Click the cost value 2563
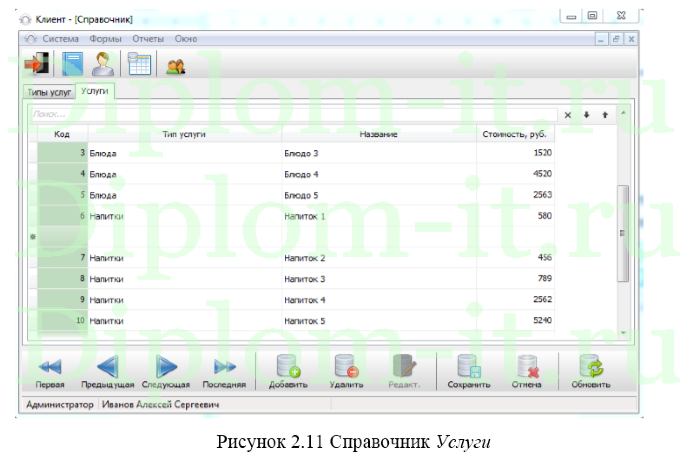This screenshot has width=680, height=460. pyautogui.click(x=543, y=195)
